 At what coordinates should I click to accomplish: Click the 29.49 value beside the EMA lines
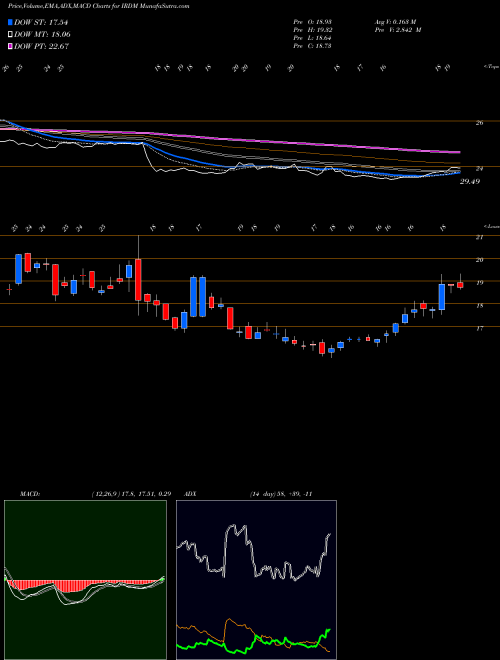coord(470,181)
